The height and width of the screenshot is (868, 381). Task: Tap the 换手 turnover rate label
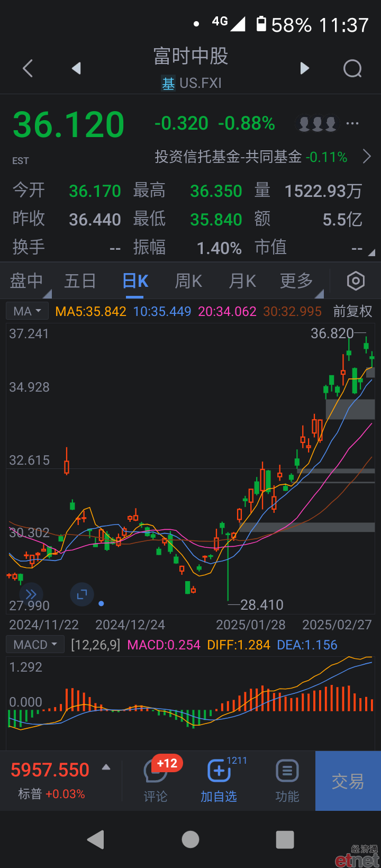(29, 247)
